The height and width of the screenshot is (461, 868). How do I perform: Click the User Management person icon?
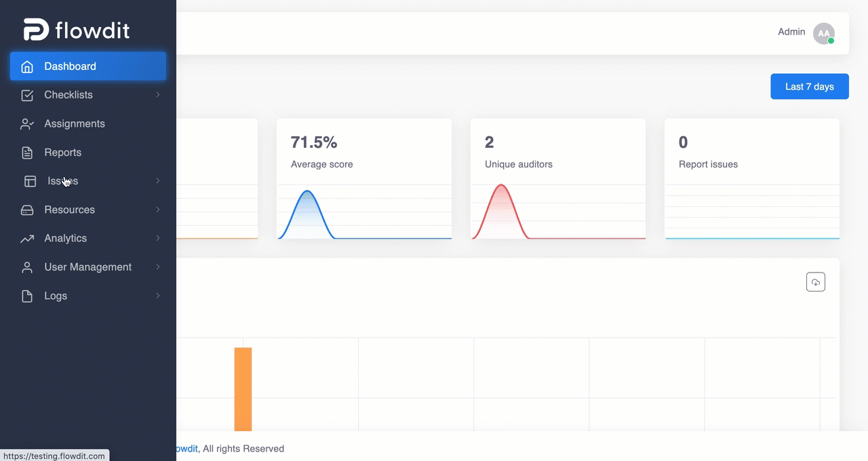(27, 267)
